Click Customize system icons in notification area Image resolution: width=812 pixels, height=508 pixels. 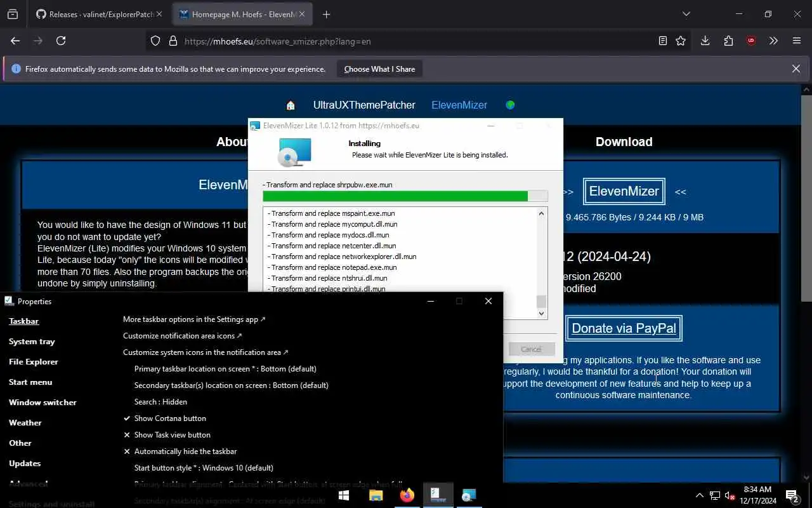(206, 352)
